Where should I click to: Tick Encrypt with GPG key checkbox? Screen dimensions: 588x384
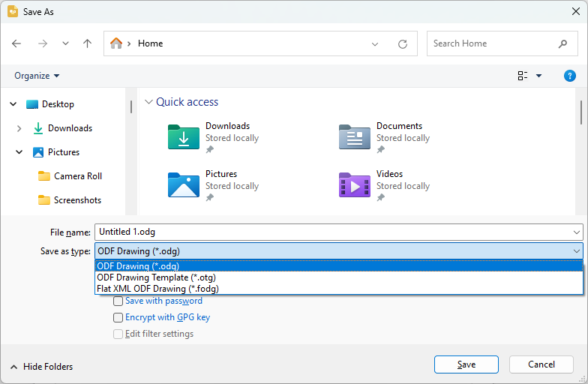(x=118, y=318)
